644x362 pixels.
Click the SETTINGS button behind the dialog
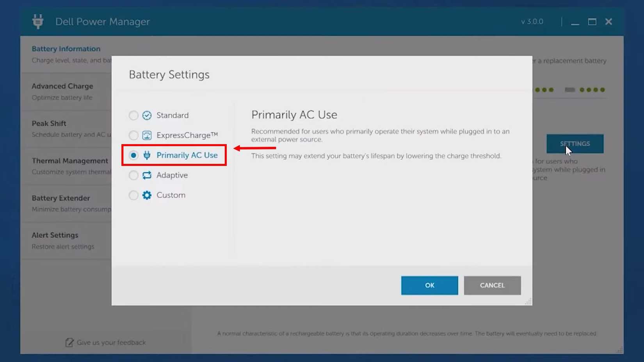click(575, 144)
